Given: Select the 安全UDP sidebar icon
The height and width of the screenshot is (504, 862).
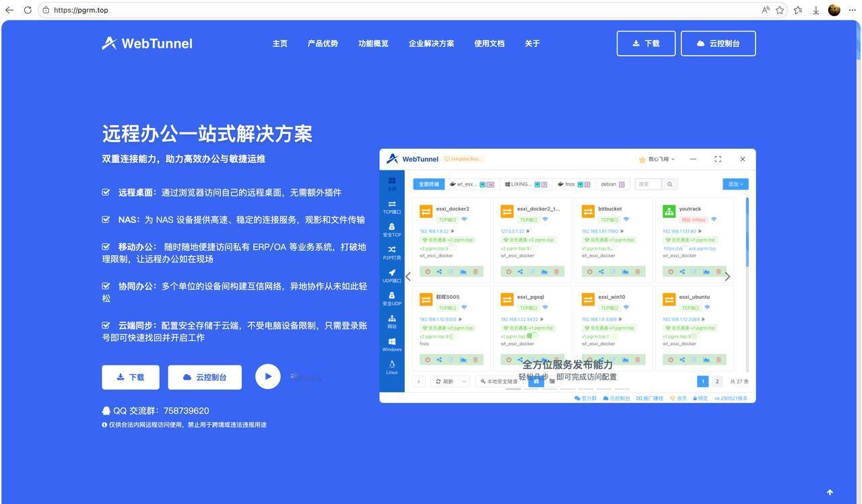Looking at the screenshot, I should [392, 299].
